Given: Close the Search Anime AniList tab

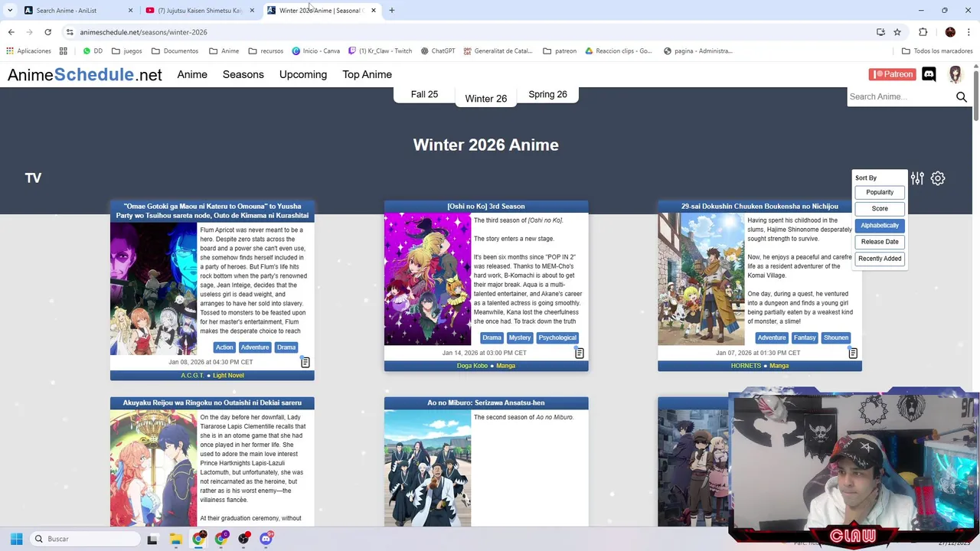Looking at the screenshot, I should tap(130, 11).
